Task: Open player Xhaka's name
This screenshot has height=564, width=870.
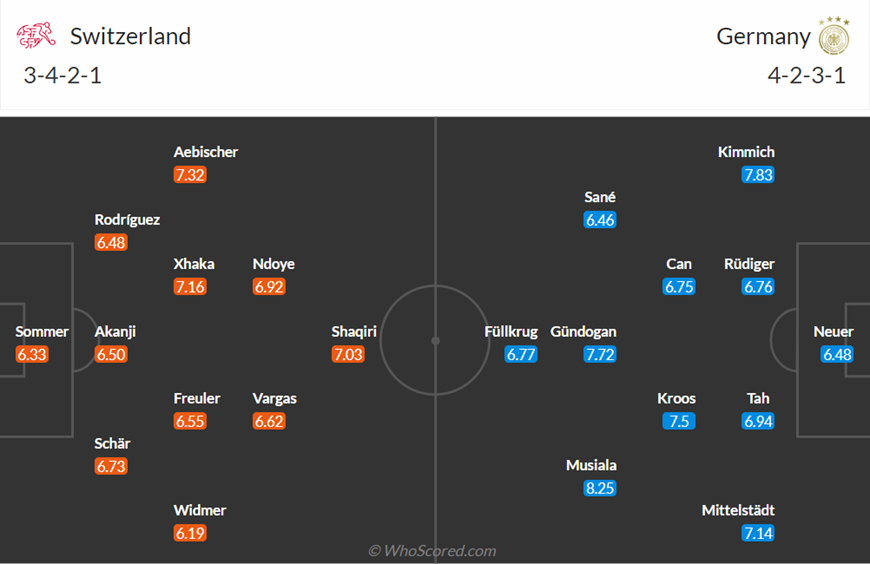Action: [194, 264]
